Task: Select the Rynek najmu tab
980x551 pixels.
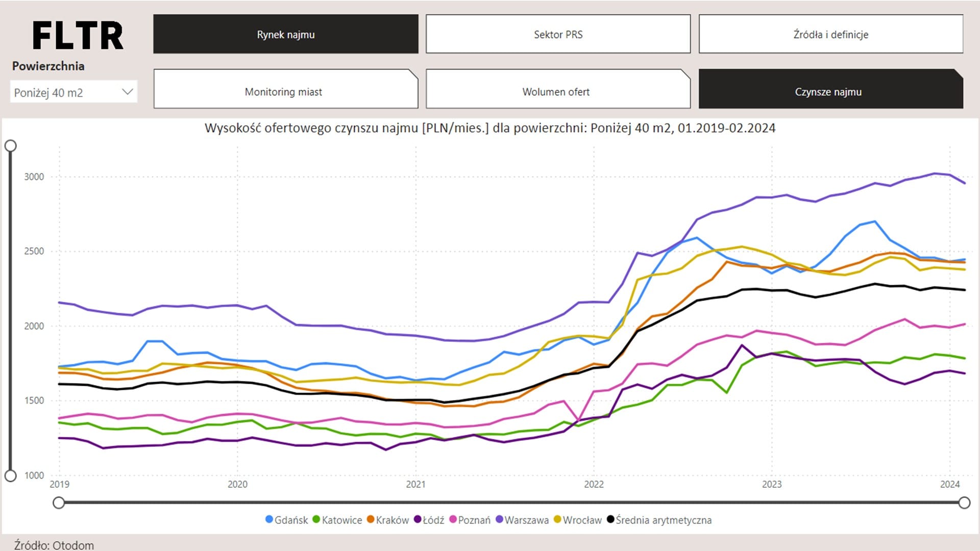Action: pos(285,34)
